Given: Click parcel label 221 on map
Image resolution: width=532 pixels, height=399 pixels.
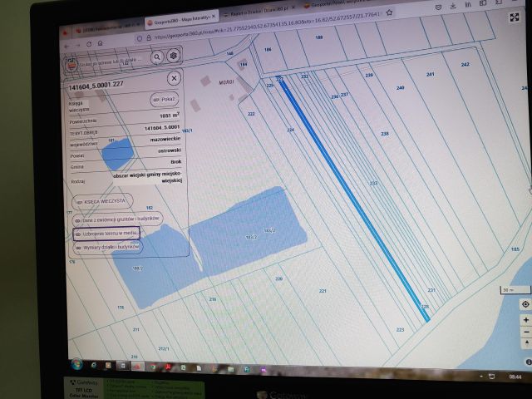Looking at the screenshot, I should click(323, 291).
